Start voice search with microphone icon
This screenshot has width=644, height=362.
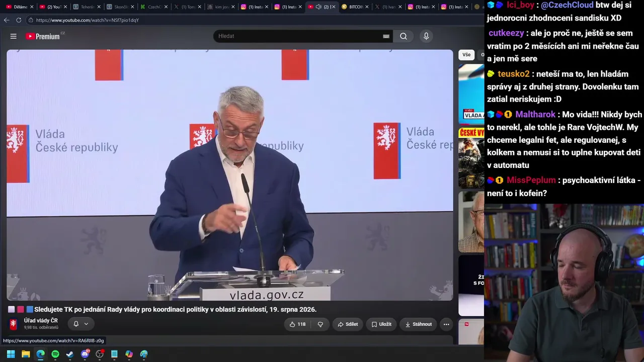point(426,36)
